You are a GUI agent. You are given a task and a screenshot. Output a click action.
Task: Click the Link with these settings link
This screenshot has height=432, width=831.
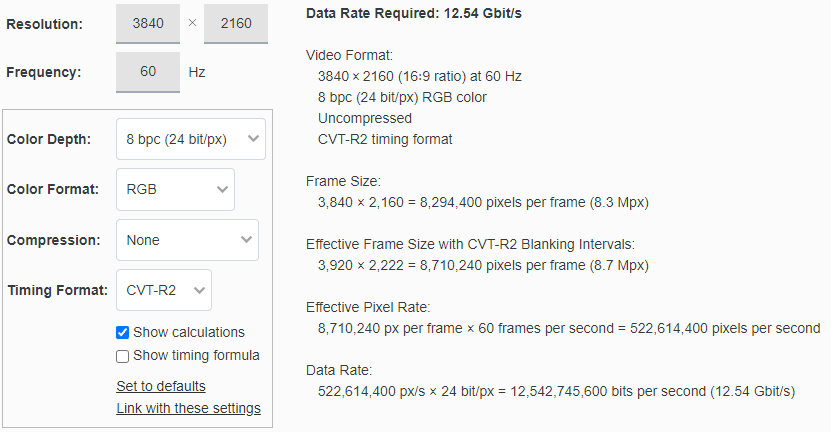[188, 408]
